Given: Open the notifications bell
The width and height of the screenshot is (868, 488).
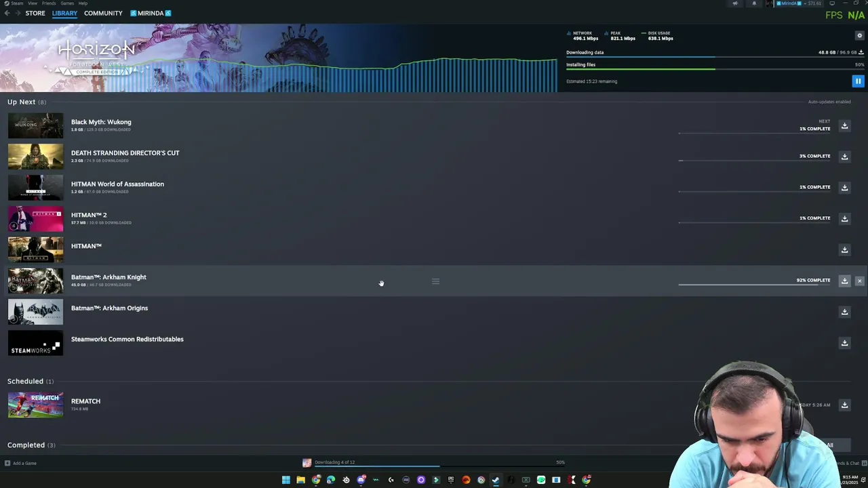Looking at the screenshot, I should 754,3.
